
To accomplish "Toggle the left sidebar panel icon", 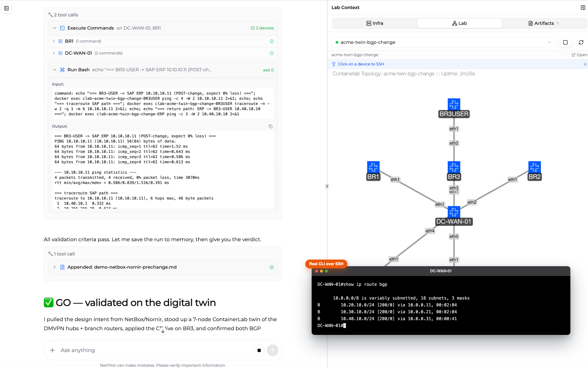I will tap(7, 8).
